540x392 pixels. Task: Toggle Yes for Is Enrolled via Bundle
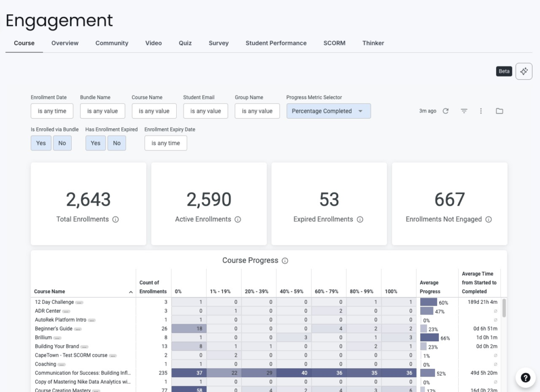pyautogui.click(x=41, y=143)
